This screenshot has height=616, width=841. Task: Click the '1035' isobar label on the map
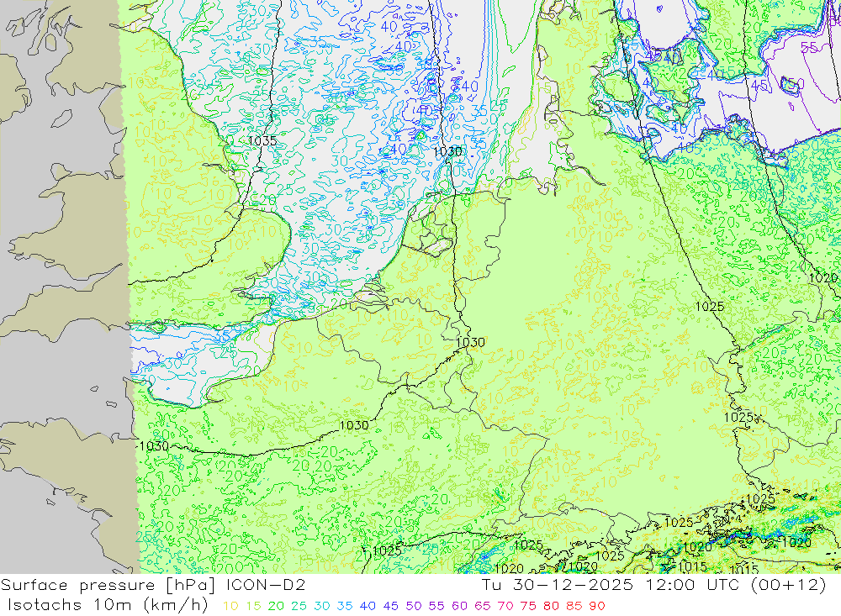[262, 141]
